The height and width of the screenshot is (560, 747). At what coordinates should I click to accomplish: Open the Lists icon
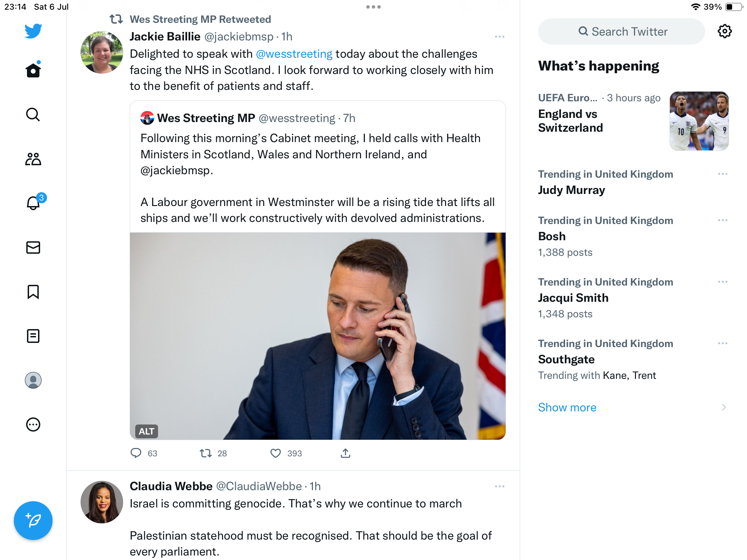point(33,336)
